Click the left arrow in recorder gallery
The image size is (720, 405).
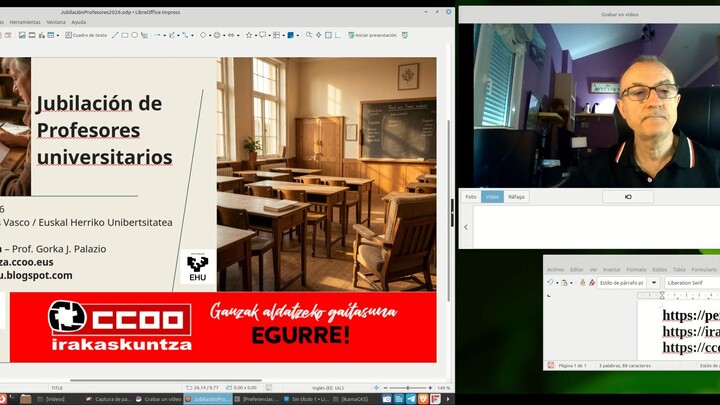tap(466, 227)
